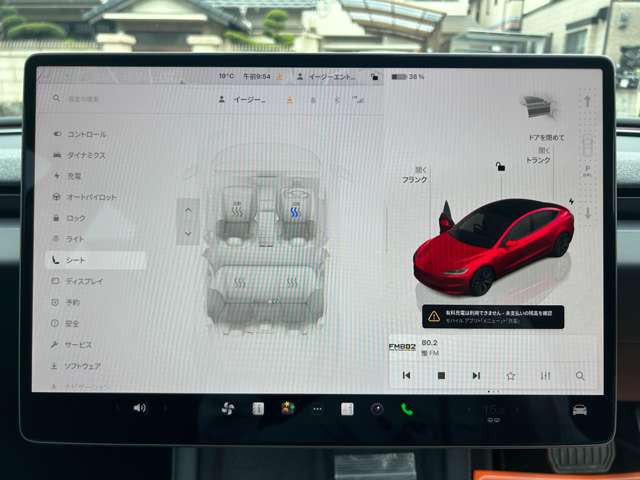
Task: Open the ダイナミクス (Dynamics) menu
Action: (79, 155)
